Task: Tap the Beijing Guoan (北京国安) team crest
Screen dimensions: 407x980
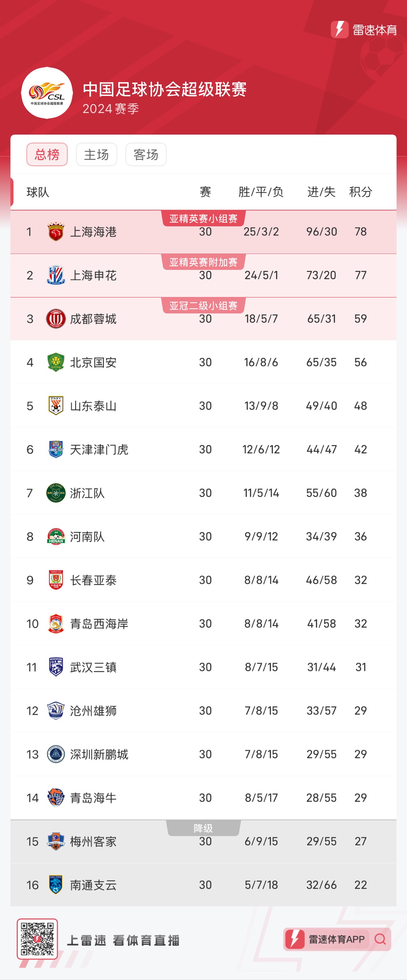Action: pos(56,362)
